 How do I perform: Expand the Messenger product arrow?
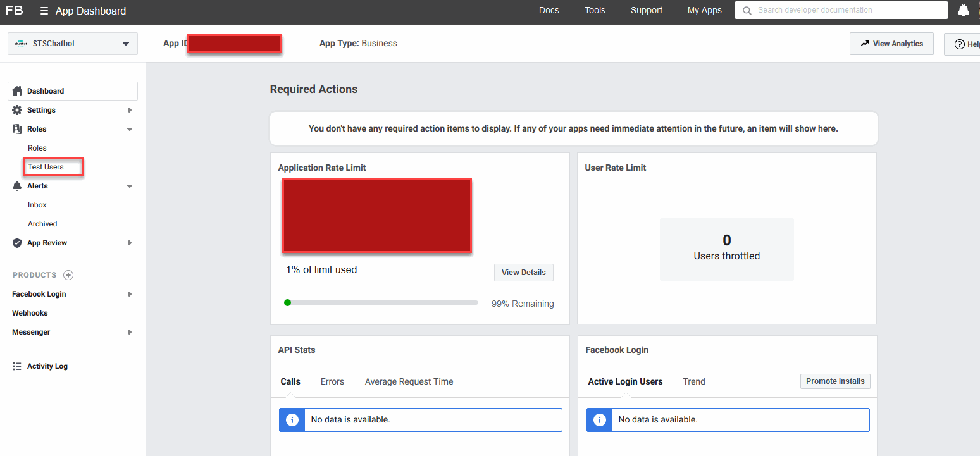130,332
